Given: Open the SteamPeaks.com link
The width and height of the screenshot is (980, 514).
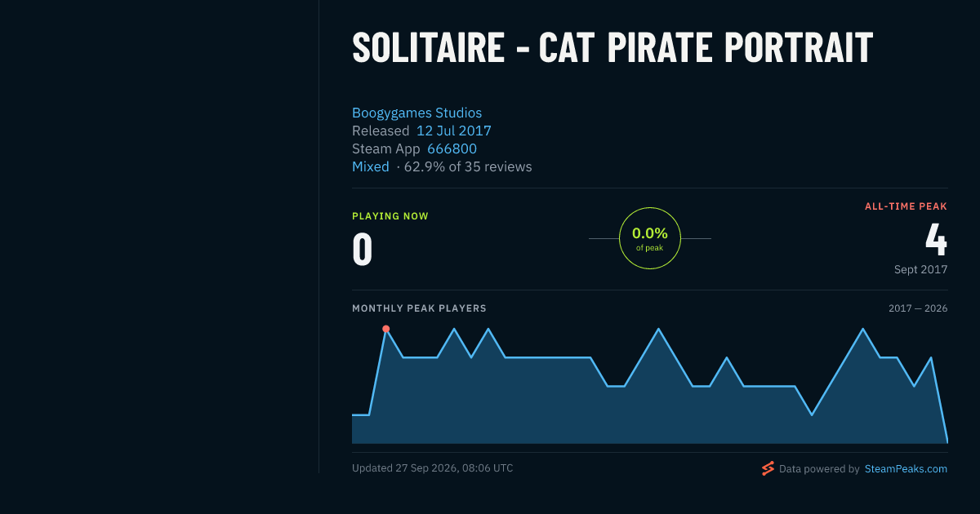Looking at the screenshot, I should pyautogui.click(x=906, y=469).
